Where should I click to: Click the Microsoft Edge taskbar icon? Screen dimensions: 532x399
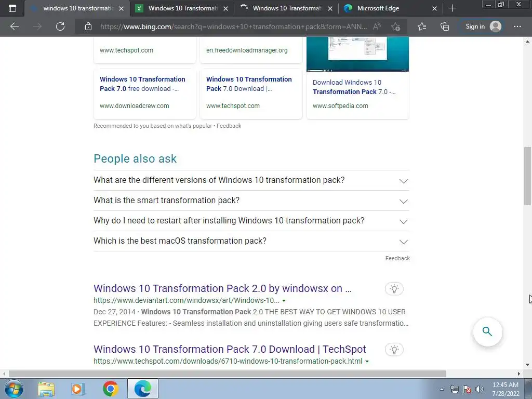pos(143,389)
